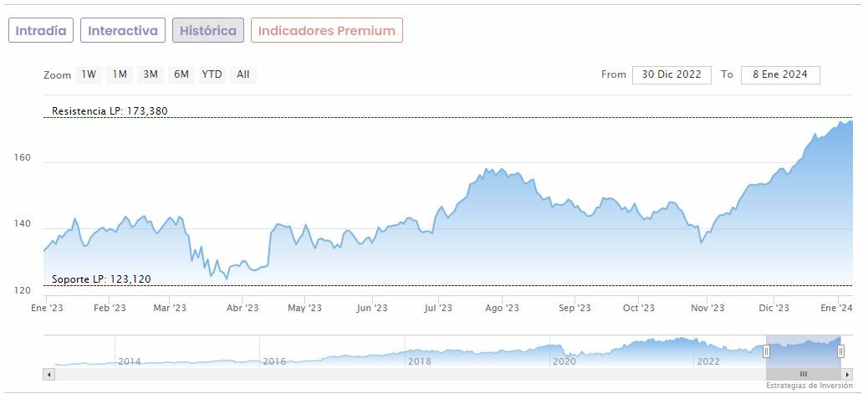Select the YTD zoom option
The width and height of the screenshot is (868, 399).
tap(212, 74)
